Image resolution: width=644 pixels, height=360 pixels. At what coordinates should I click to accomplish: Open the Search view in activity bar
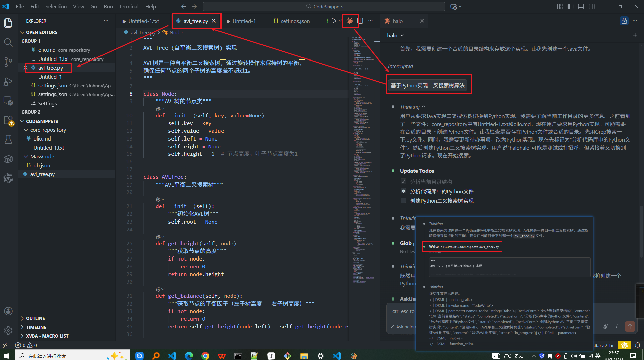tap(8, 42)
